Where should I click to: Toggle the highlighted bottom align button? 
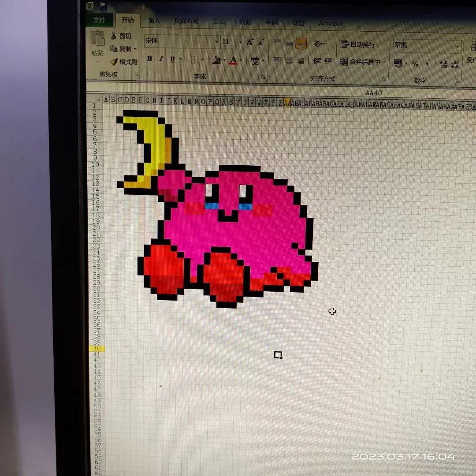click(x=301, y=44)
